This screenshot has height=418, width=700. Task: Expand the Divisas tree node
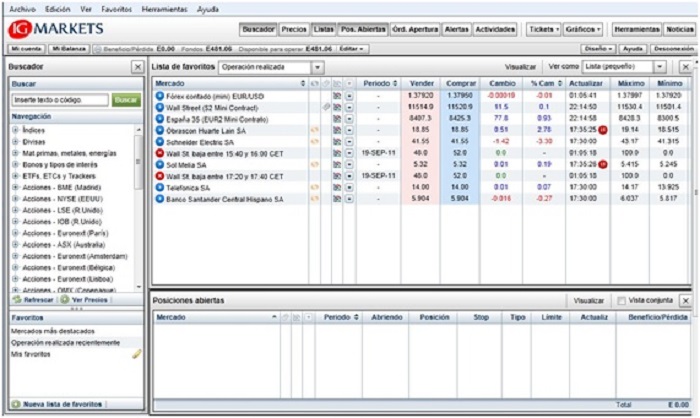(16, 142)
